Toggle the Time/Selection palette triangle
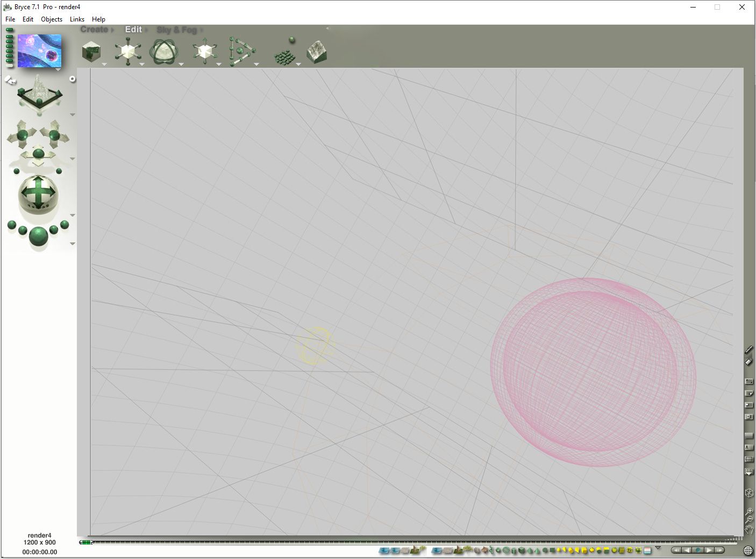 pos(658,548)
